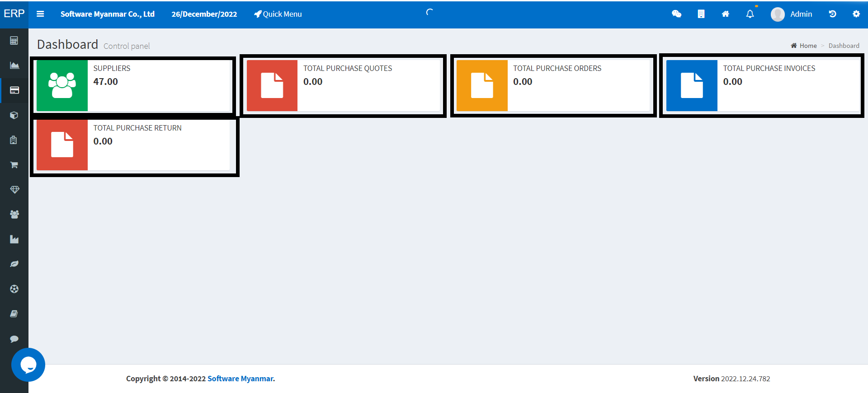Click the history clock icon
The image size is (868, 393).
coord(832,14)
